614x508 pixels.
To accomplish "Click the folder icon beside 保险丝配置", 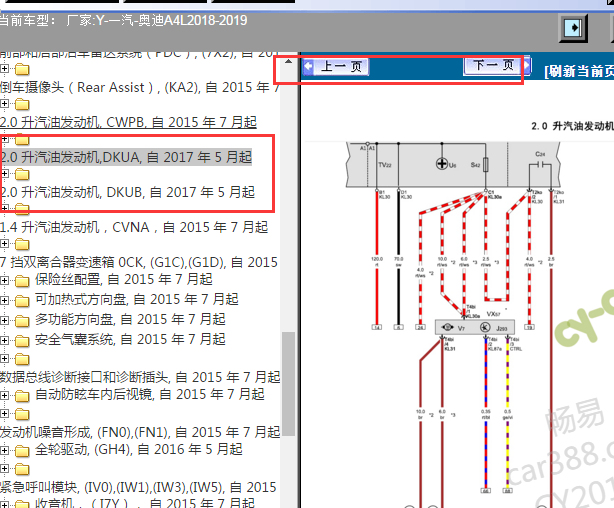I will pyautogui.click(x=22, y=281).
